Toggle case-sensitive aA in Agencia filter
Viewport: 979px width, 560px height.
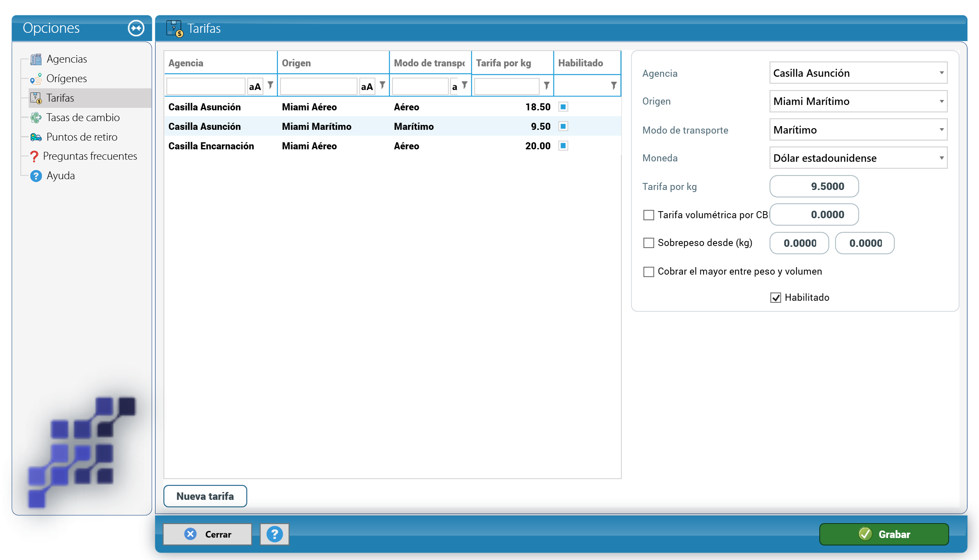[255, 86]
